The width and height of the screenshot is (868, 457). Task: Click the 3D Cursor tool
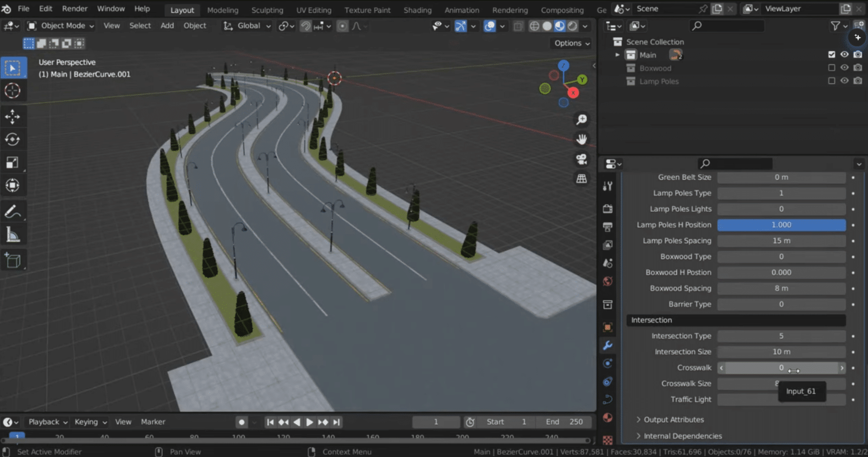12,91
